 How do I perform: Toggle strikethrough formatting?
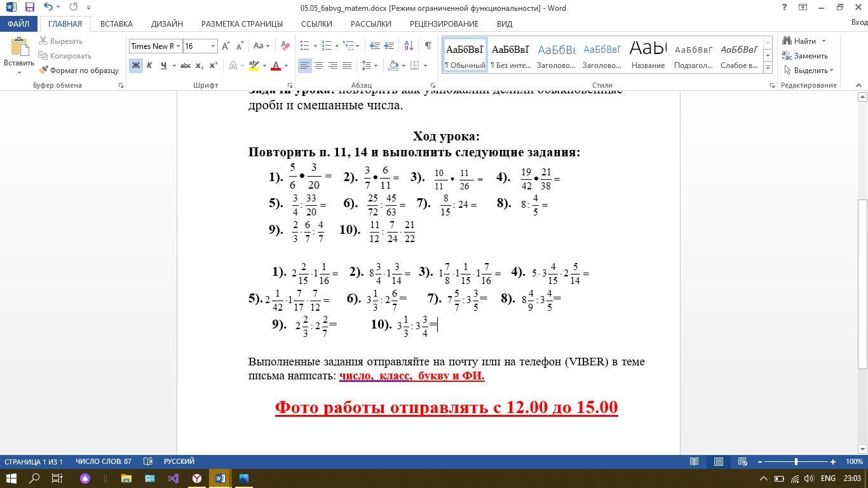point(186,65)
